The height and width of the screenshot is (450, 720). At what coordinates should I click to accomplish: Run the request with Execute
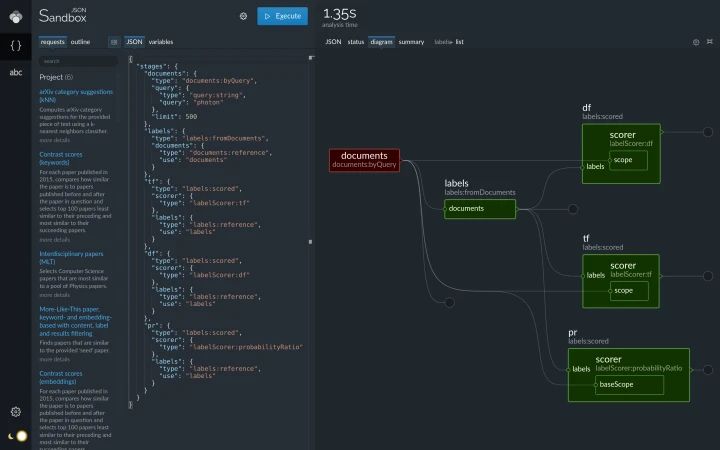tap(282, 16)
